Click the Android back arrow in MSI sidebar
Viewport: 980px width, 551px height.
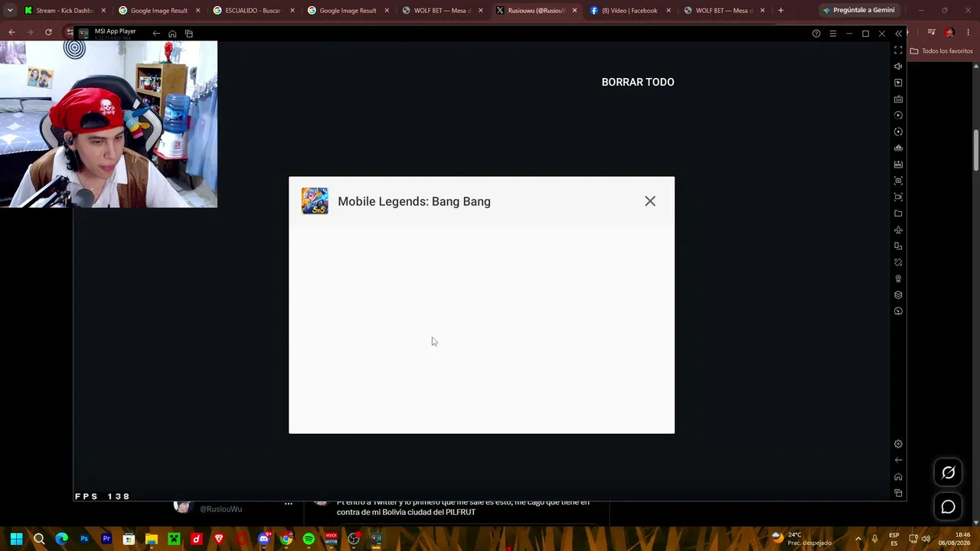(x=898, y=460)
